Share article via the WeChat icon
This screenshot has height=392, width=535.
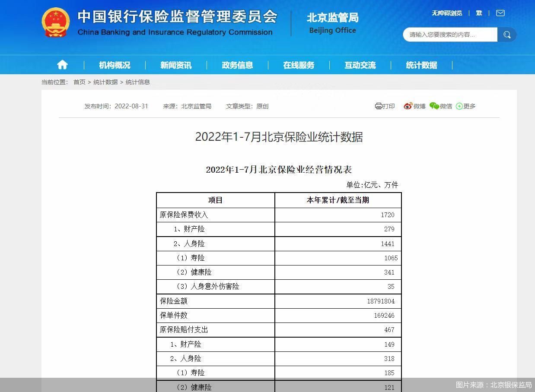(x=435, y=106)
